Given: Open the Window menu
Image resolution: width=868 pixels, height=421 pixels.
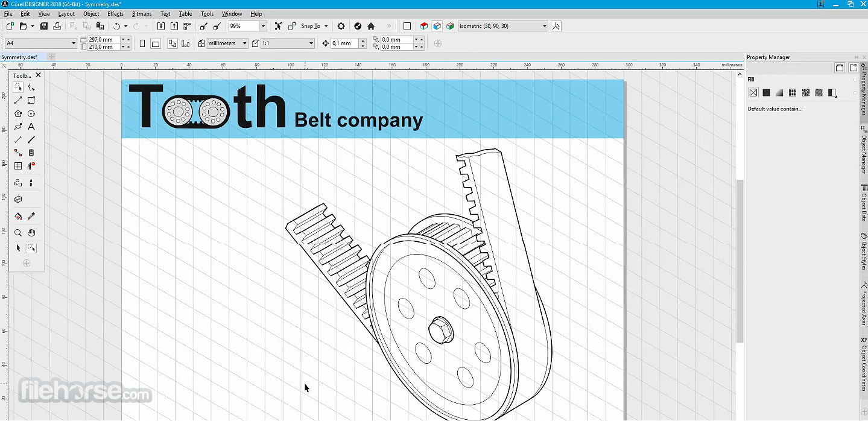Looking at the screenshot, I should click(232, 14).
